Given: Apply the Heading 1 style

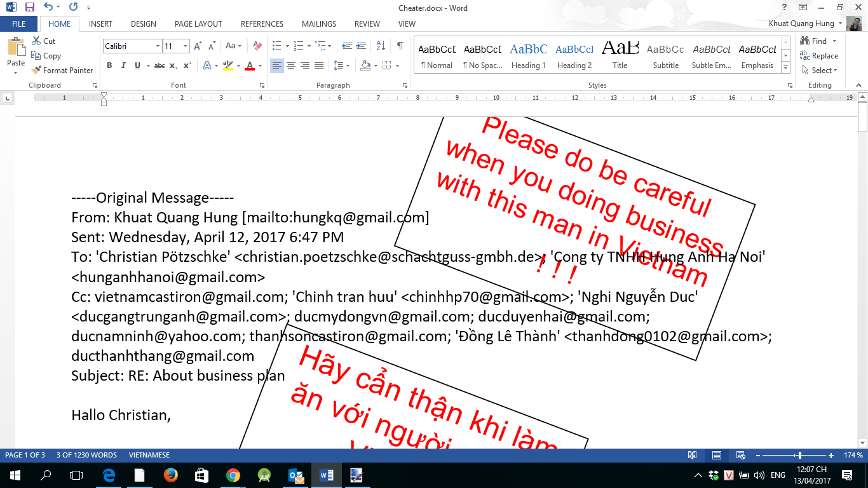Looking at the screenshot, I should coord(528,56).
